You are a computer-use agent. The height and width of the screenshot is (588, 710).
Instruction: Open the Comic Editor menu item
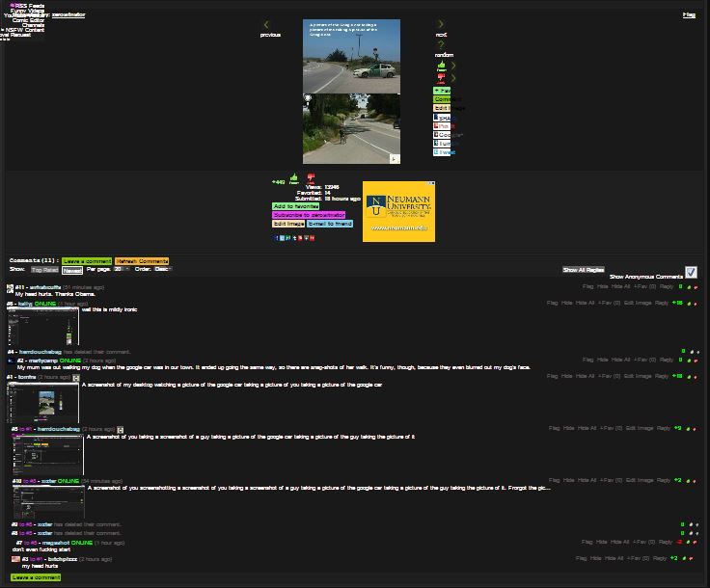click(28, 20)
